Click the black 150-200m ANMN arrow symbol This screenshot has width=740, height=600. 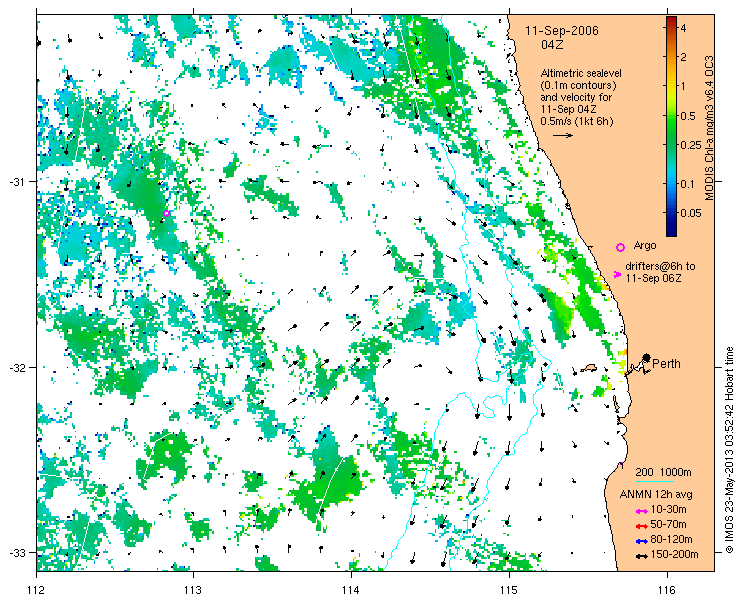(641, 556)
